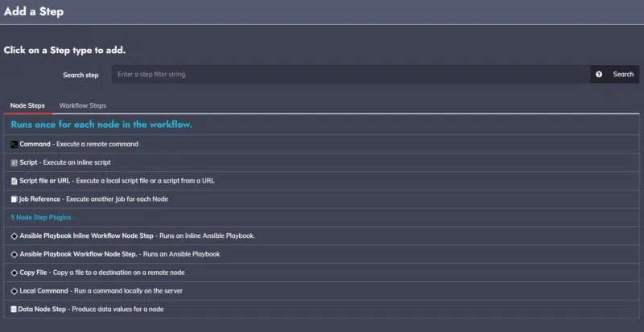This screenshot has height=332, width=644.
Task: Click the 'Search step' label
Action: point(80,75)
